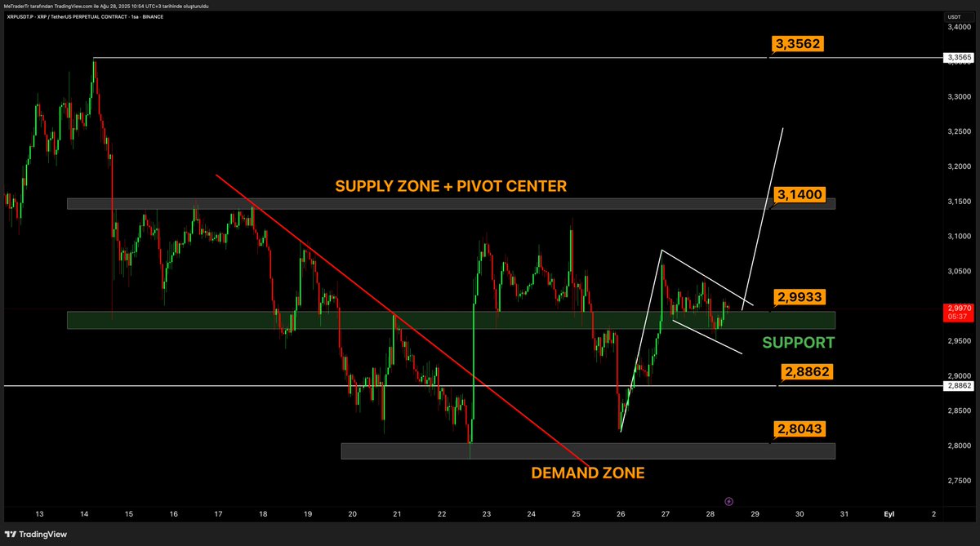Click date label 26 on the time axis
The height and width of the screenshot is (546, 980).
[x=621, y=514]
